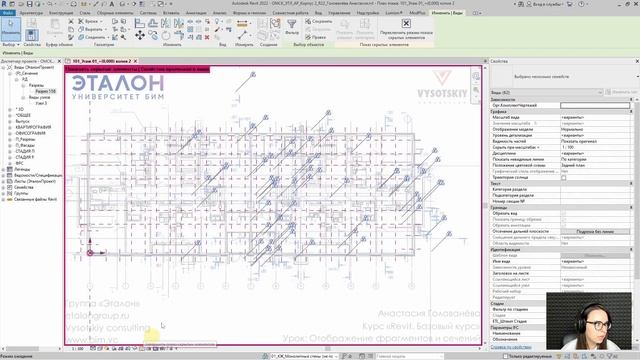Image resolution: width=640 pixels, height=360 pixels.
Task: Select 'Связанные файлы Revit' tree item
Action: [x=36, y=199]
